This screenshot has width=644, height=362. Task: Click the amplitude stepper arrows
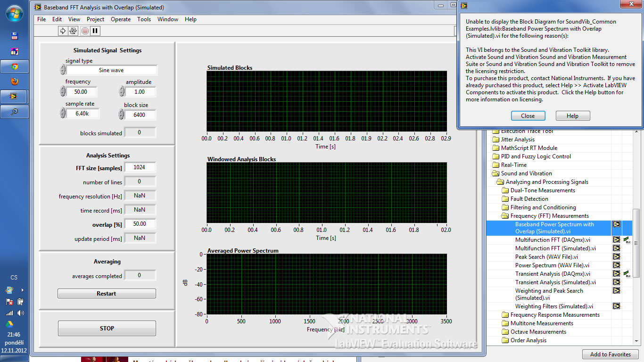[122, 92]
